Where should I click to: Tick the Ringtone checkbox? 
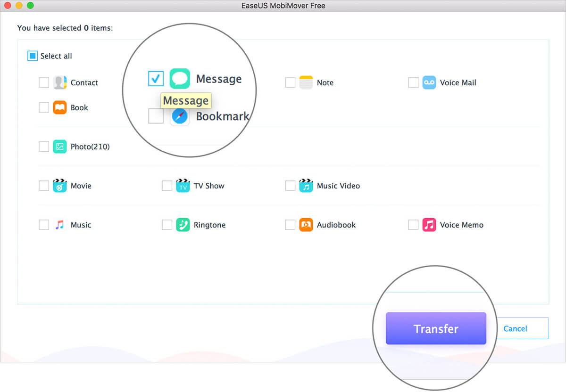pyautogui.click(x=167, y=225)
